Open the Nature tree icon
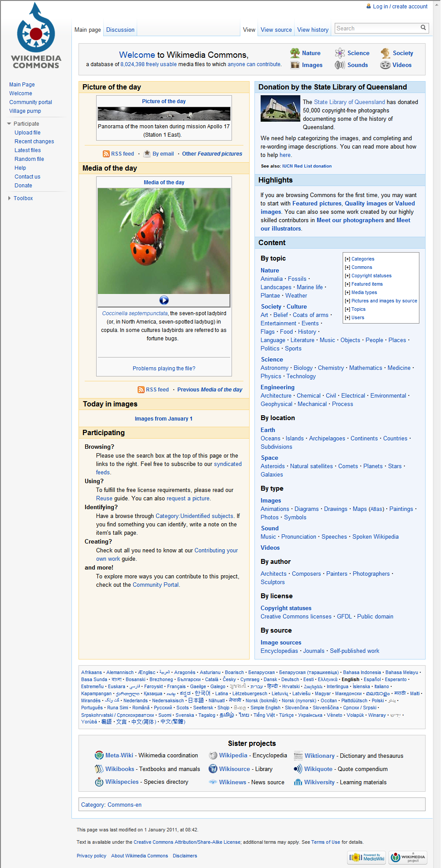The image size is (441, 868). pyautogui.click(x=295, y=53)
